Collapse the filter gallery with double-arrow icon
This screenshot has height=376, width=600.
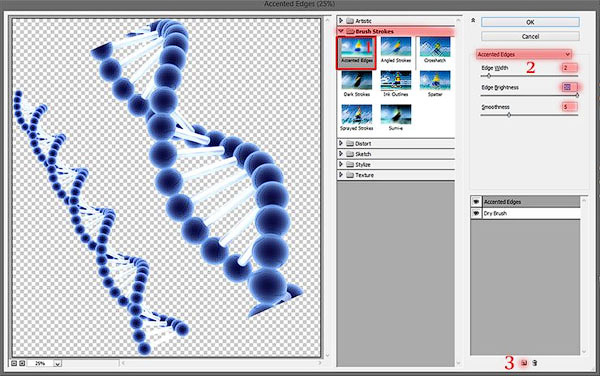[x=473, y=21]
